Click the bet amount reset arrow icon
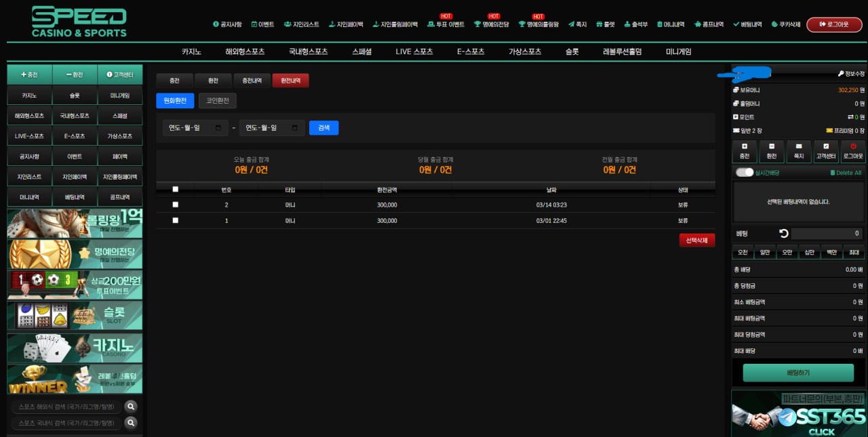This screenshot has height=437, width=868. (784, 233)
